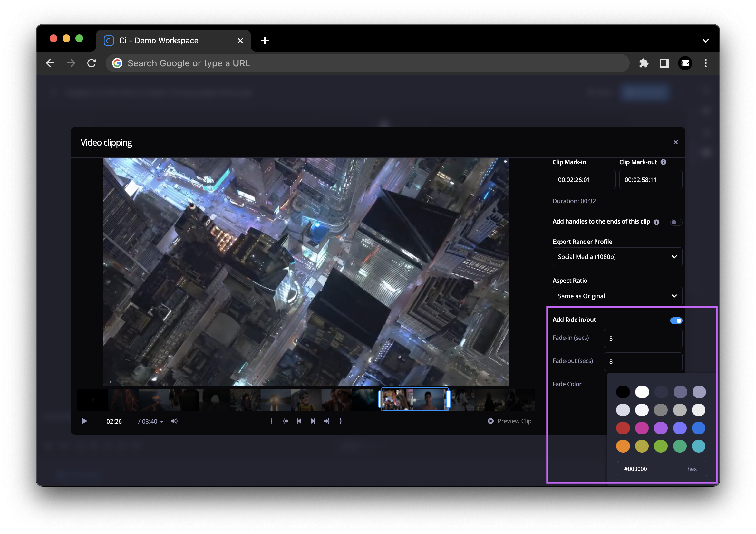756x534 pixels.
Task: Jump to mark-in point arrow icon
Action: point(286,421)
